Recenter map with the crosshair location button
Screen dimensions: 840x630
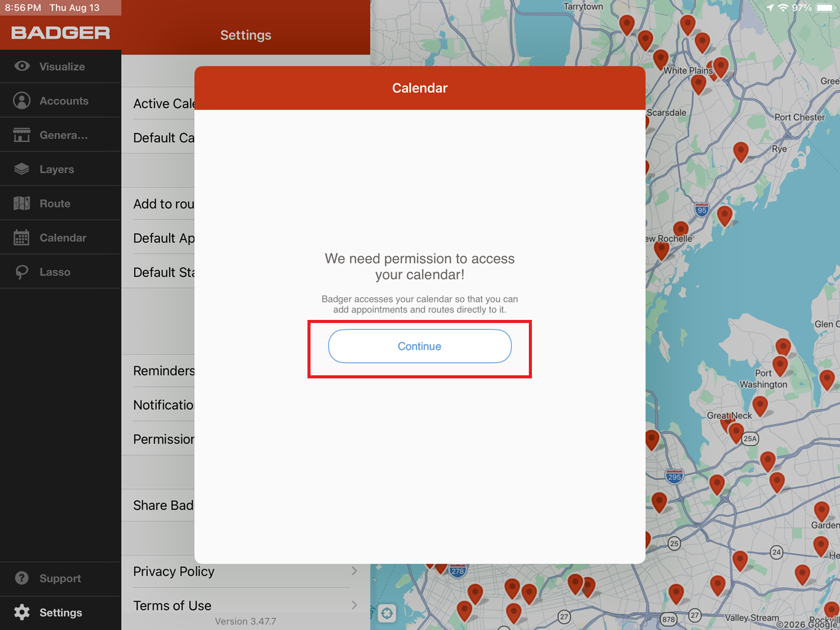(387, 613)
